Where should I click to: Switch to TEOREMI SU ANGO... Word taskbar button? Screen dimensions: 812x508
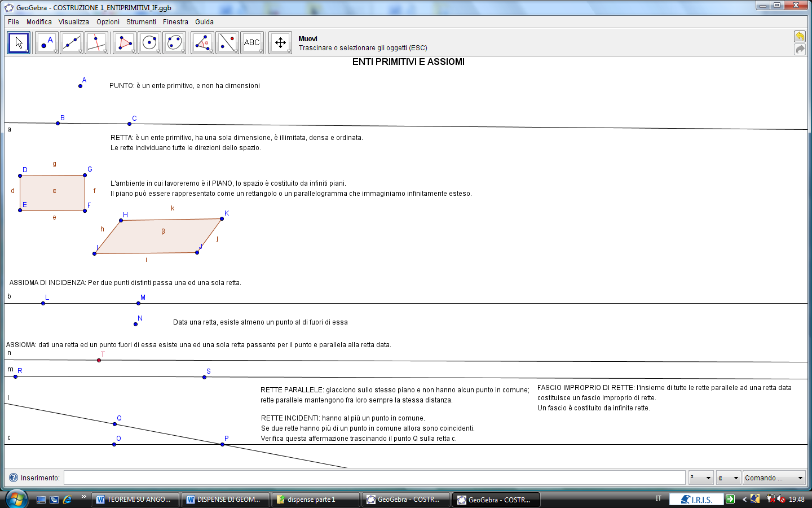click(x=134, y=500)
